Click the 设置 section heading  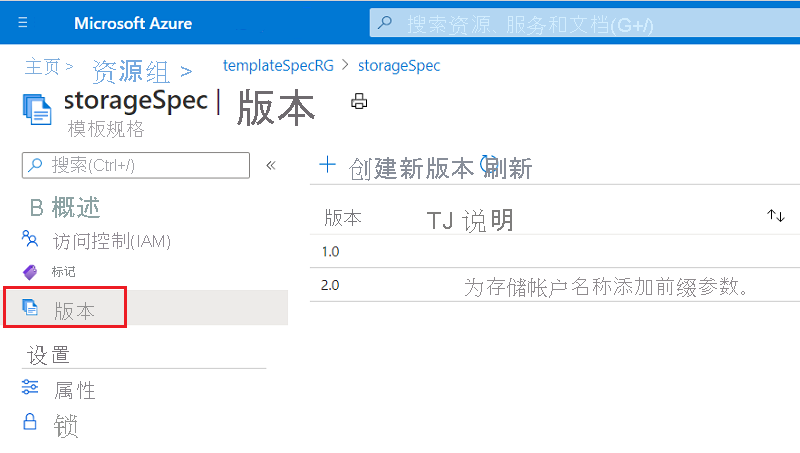(x=48, y=355)
